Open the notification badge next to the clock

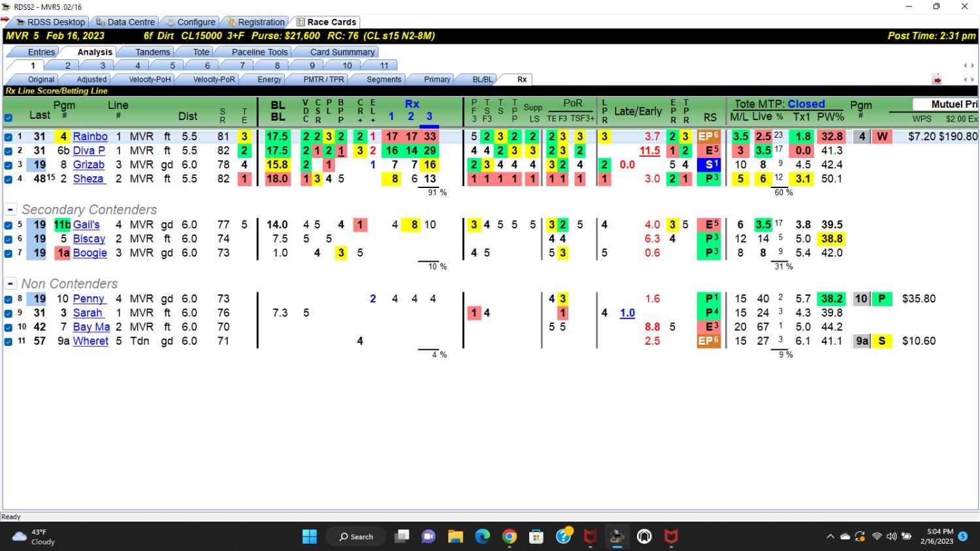click(x=962, y=537)
